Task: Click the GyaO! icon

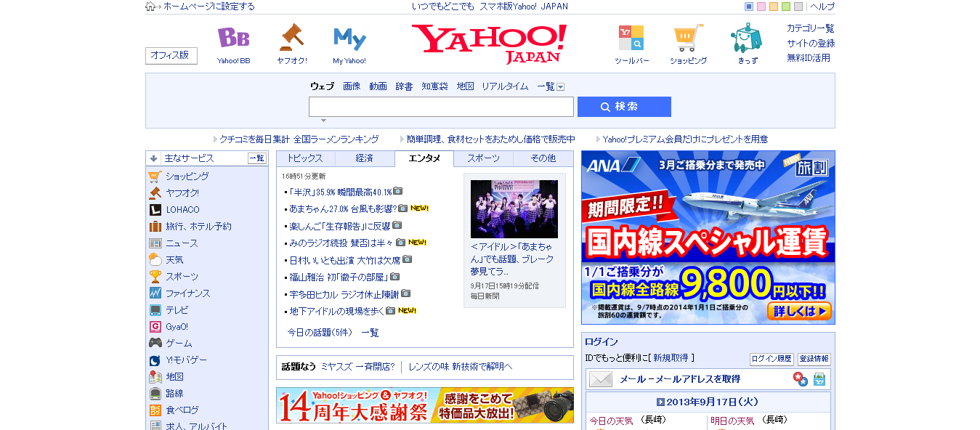Action: [x=155, y=327]
